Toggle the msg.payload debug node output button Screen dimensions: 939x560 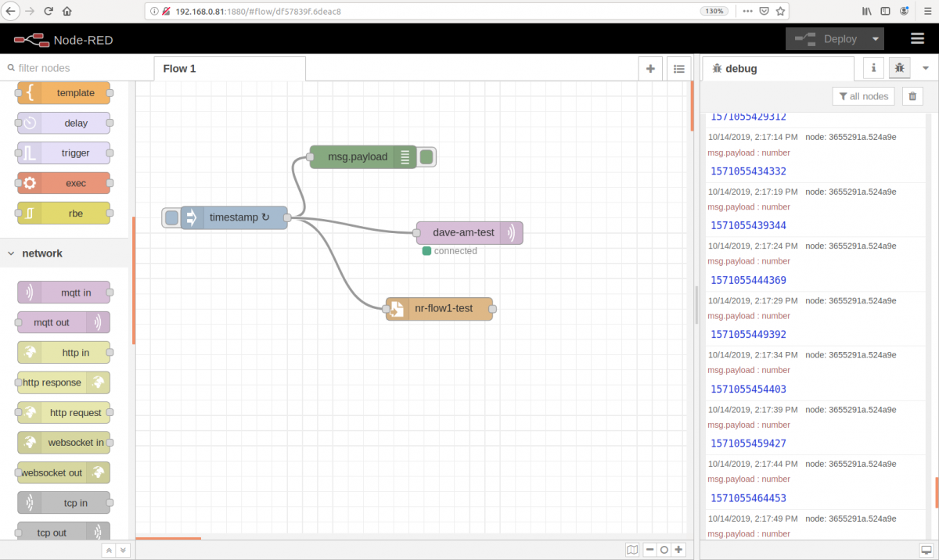point(425,156)
